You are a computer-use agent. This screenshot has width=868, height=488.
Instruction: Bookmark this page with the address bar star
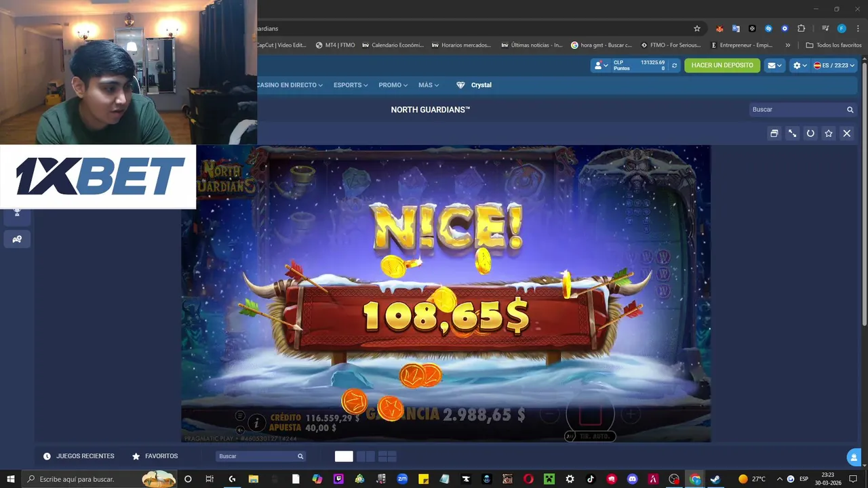tap(696, 28)
